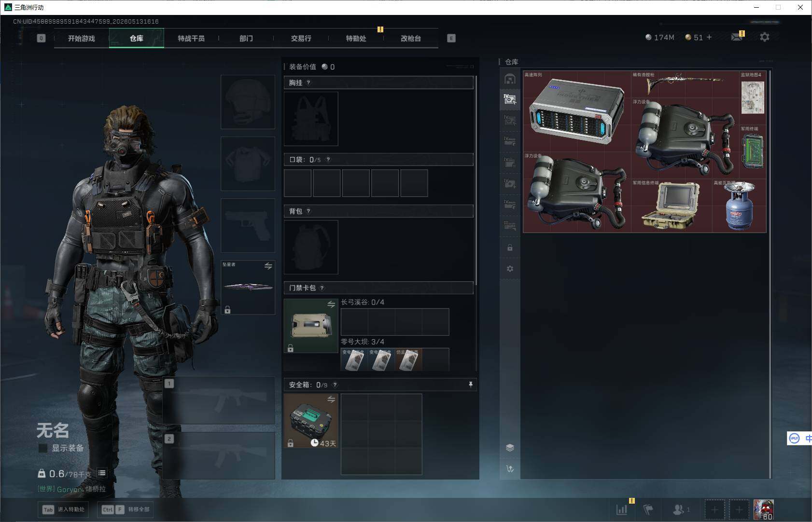Image resolution: width=812 pixels, height=522 pixels.
Task: Select the blue gas canister item
Action: [739, 206]
